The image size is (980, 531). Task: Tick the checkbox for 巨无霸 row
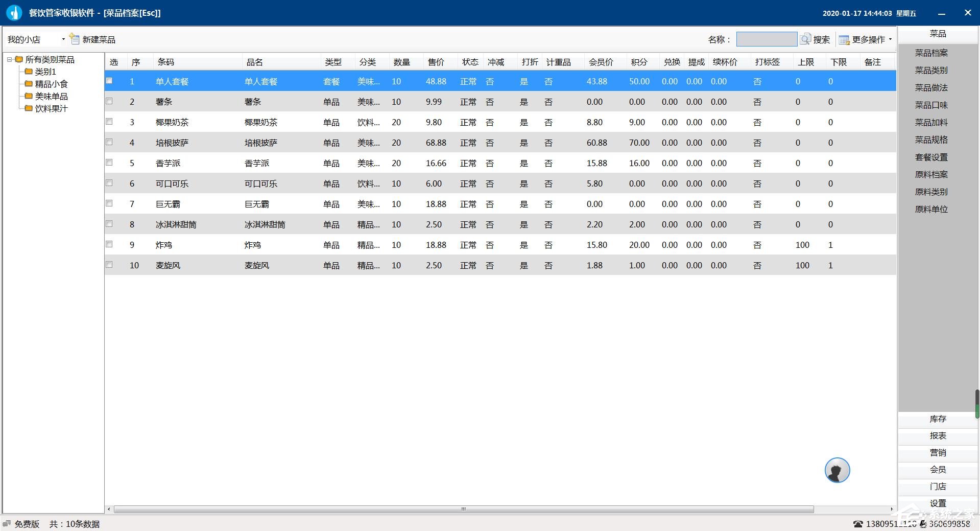click(x=109, y=203)
